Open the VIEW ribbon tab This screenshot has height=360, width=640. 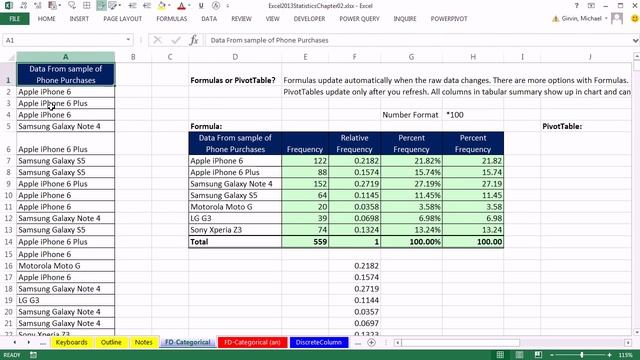coord(273,19)
